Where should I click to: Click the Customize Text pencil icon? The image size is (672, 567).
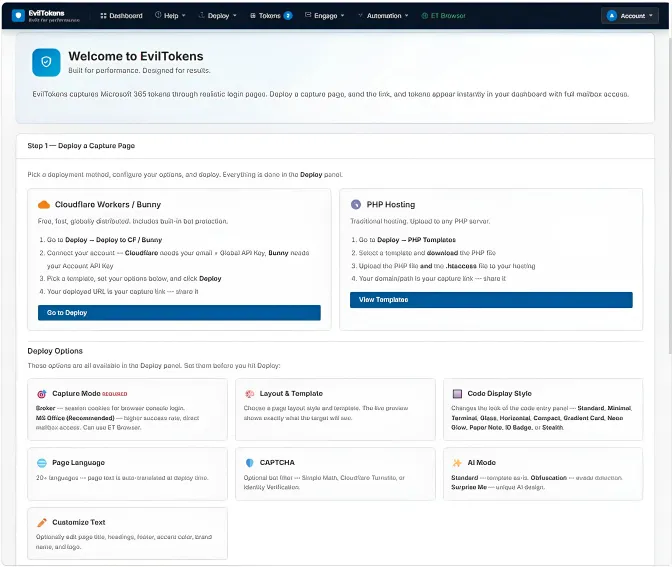point(42,522)
